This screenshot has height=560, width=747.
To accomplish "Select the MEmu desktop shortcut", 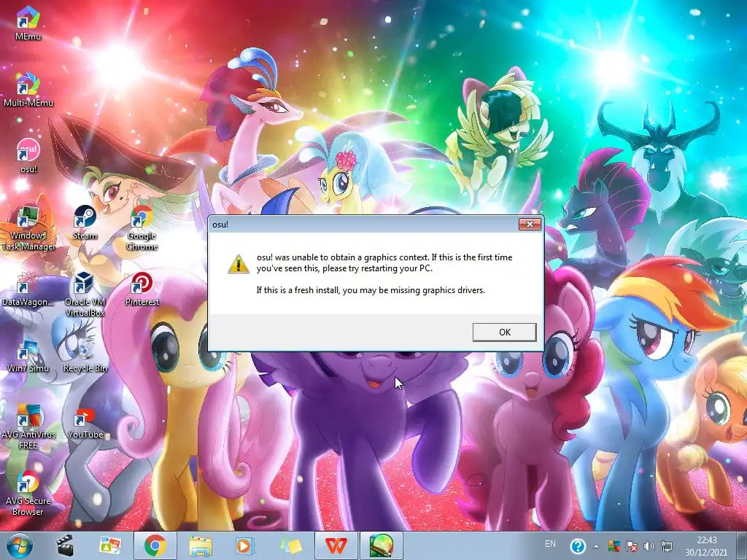I will 28,23.
